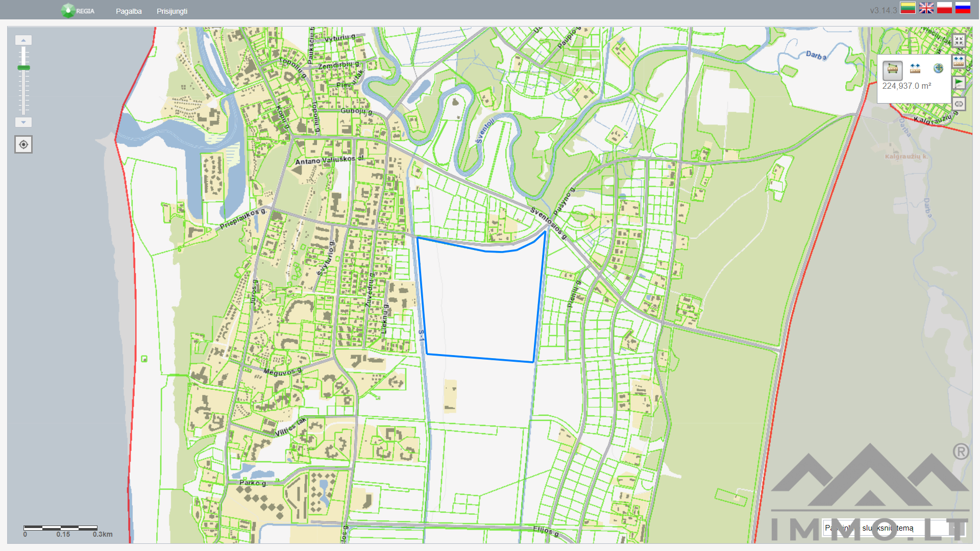Click the Darba river label
Screen dimensions: 980x551
(x=817, y=55)
